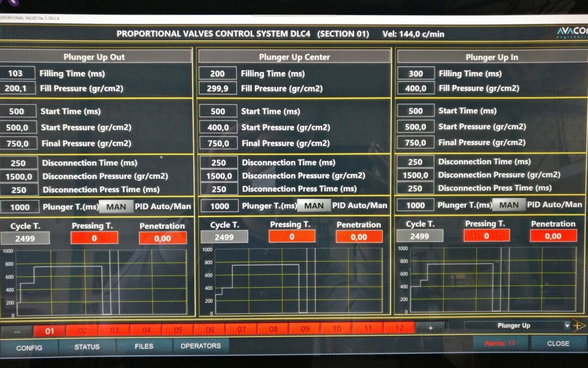Click the Plunger Up Out pressure graph
The width and height of the screenshot is (588, 368).
click(101, 282)
